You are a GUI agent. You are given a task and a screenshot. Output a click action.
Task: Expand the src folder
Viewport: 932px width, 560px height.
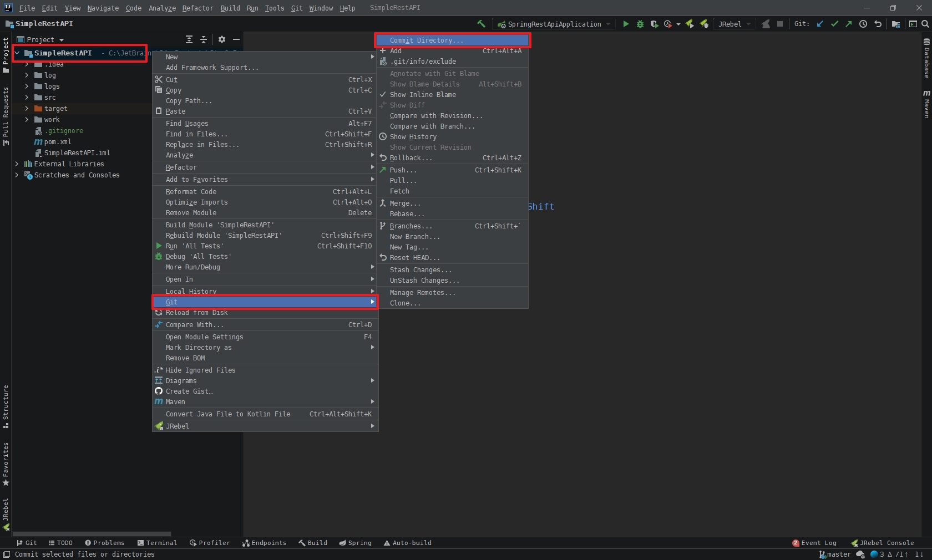coord(27,98)
